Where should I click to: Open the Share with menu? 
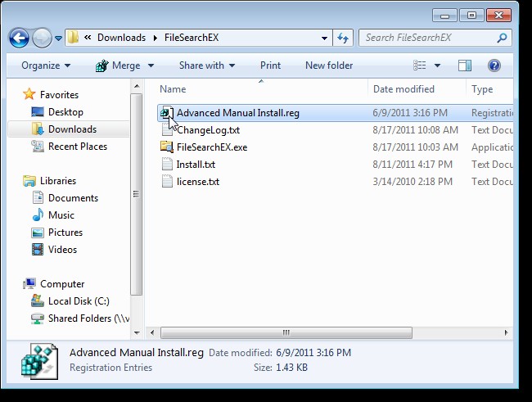coord(207,65)
